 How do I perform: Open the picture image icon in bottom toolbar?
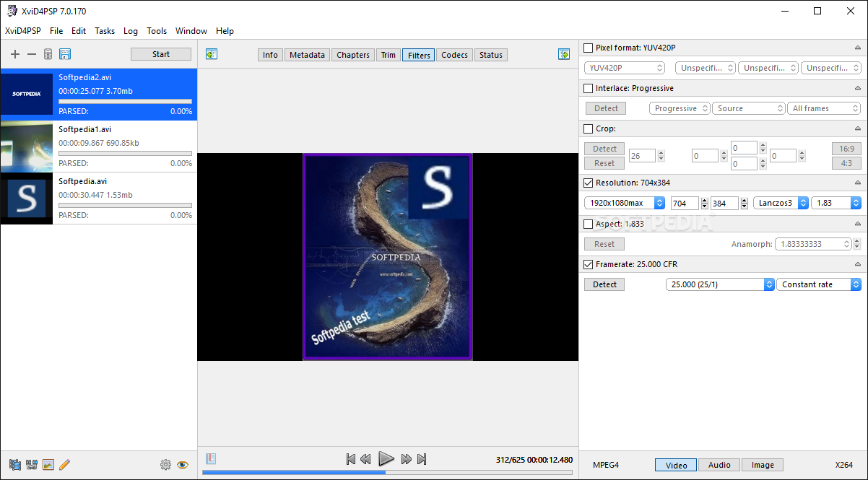coord(48,465)
